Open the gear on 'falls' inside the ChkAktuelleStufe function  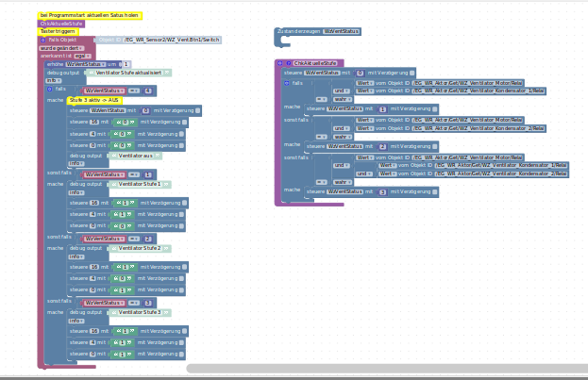(288, 83)
